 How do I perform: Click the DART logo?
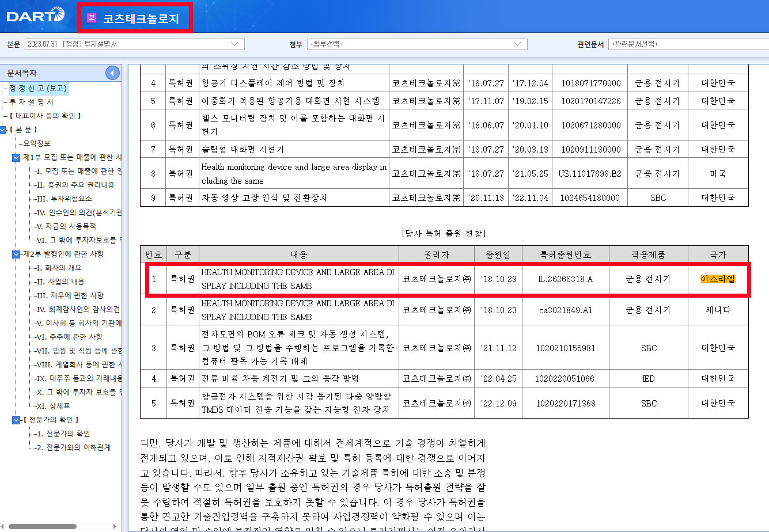click(x=35, y=15)
